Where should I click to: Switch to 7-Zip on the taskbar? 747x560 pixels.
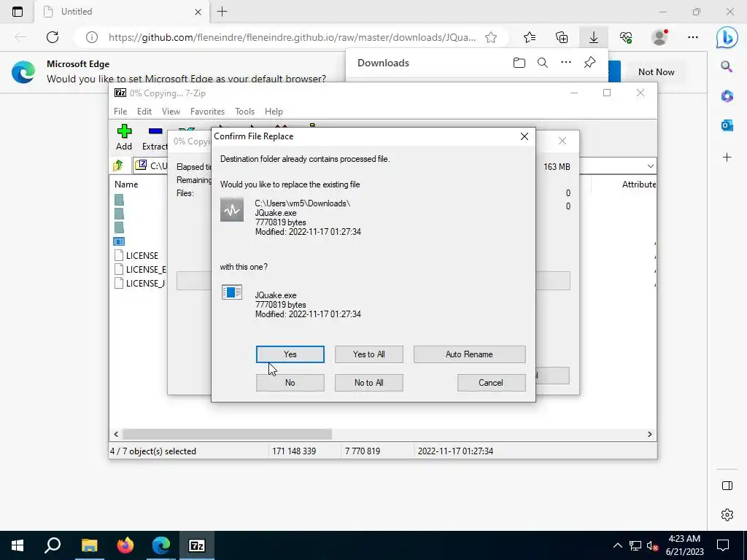pos(197,545)
